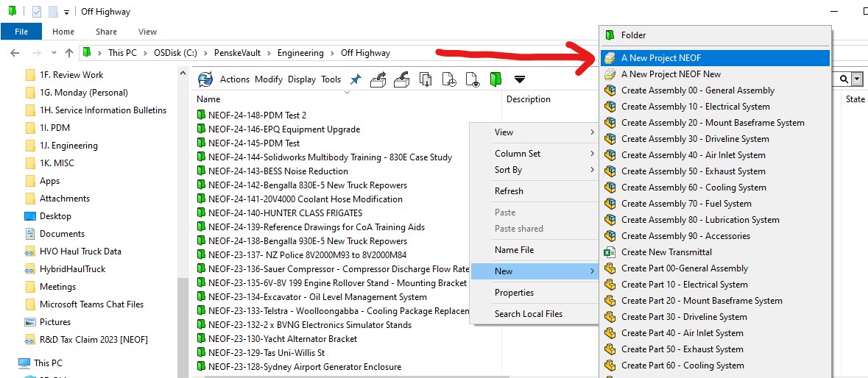868x378 pixels.
Task: Click the PDM refresh icon left of Actions
Action: pos(205,79)
